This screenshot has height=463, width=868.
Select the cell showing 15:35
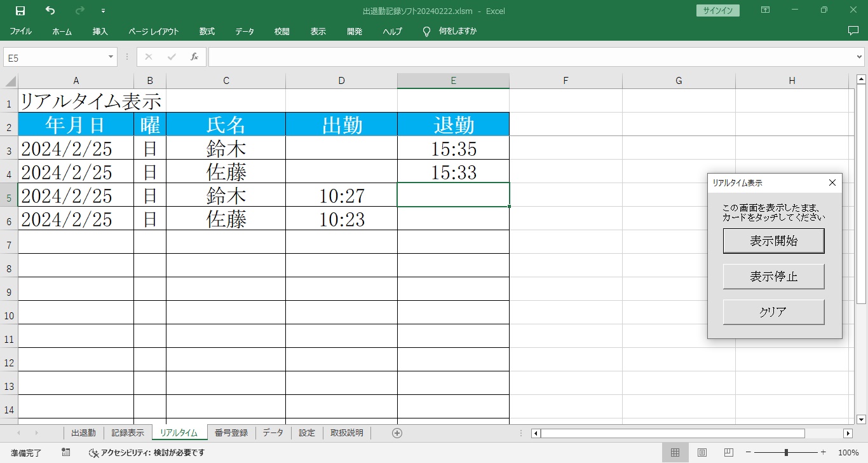(x=453, y=148)
